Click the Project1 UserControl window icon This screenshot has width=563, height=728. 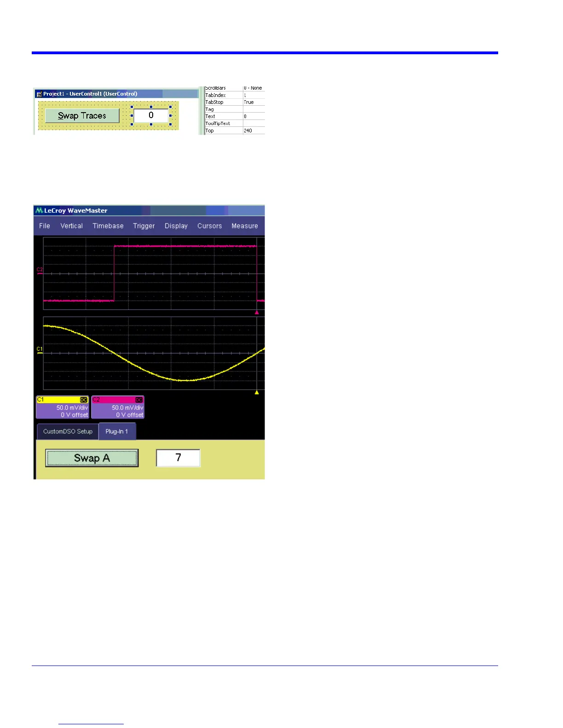39,94
